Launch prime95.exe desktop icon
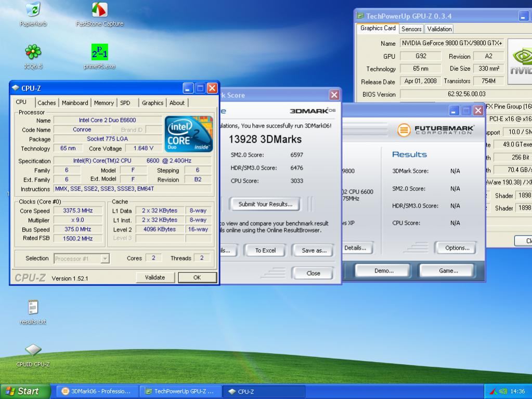 pyautogui.click(x=100, y=52)
